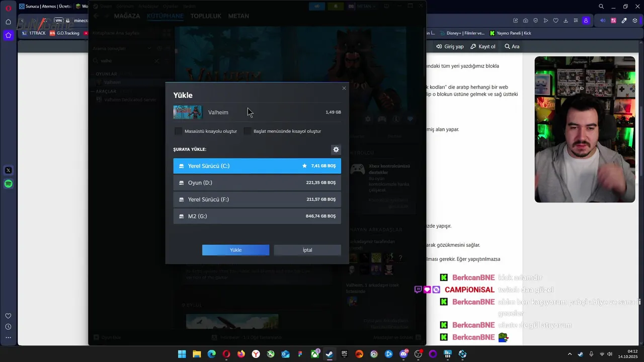Click Opera purple profile icon
Image resolution: width=644 pixels, height=362 pixels.
(586, 21)
